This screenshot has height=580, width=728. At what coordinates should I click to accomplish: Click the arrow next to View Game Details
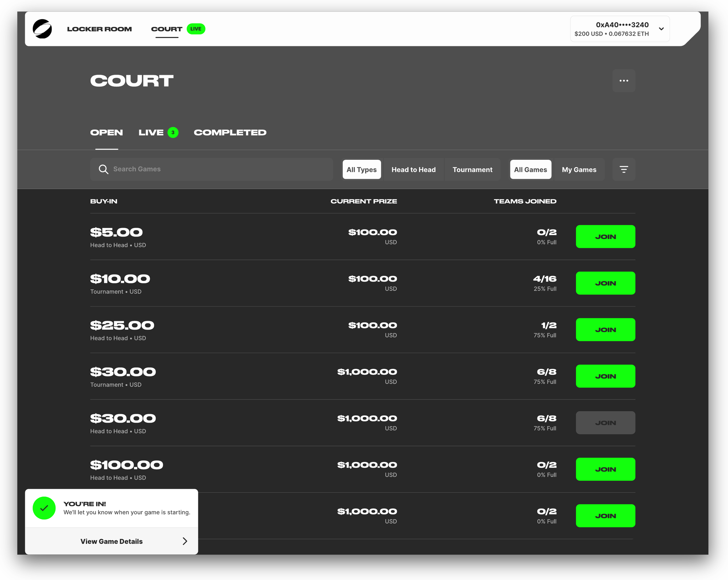184,541
